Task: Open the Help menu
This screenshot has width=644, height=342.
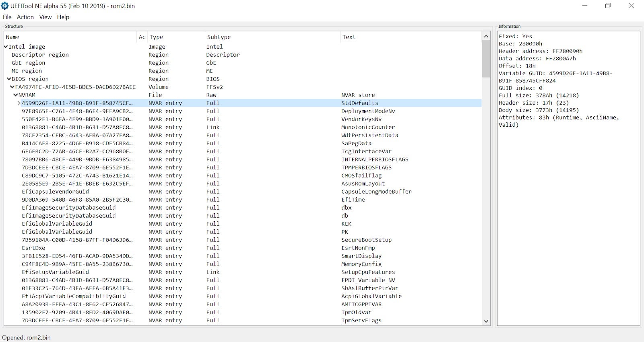Action: point(63,17)
